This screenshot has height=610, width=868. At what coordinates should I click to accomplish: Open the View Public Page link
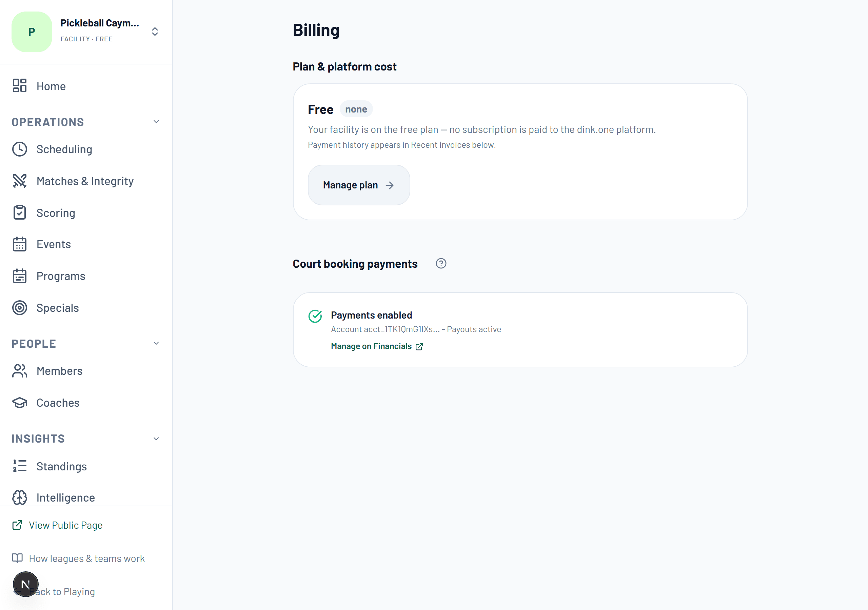[x=57, y=525]
